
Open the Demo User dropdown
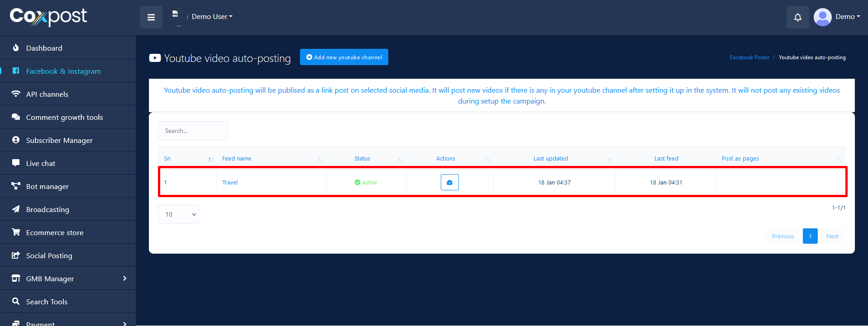[x=212, y=17]
